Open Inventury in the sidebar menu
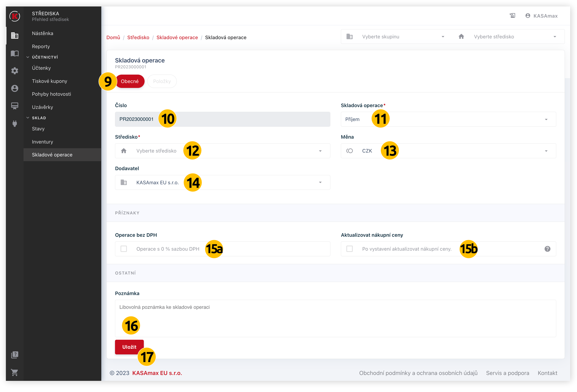577x392 pixels. [43, 142]
